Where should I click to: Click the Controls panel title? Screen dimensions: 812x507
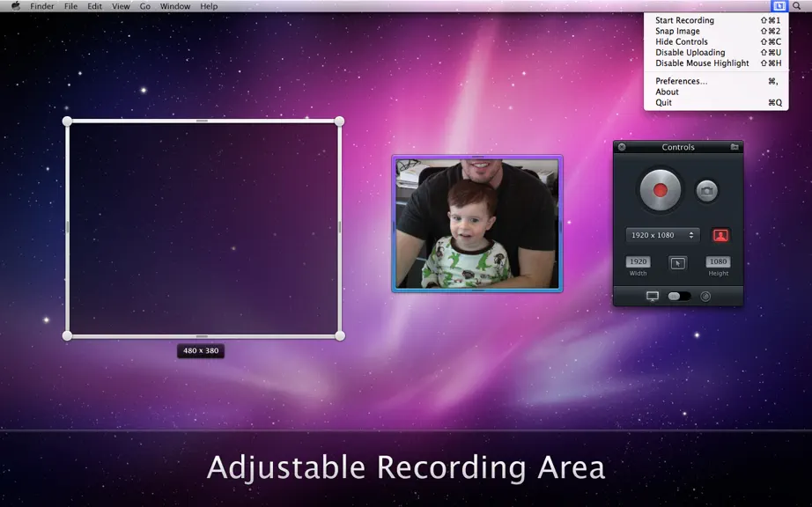[678, 147]
